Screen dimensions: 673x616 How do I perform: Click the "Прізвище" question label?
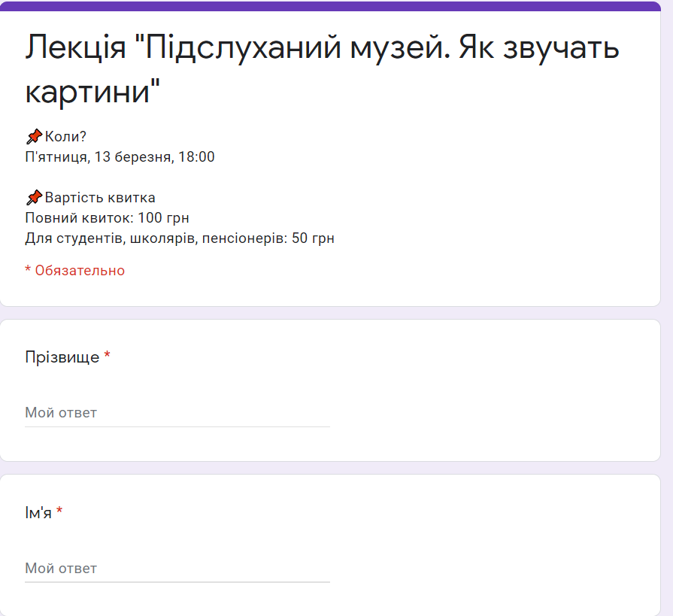[x=62, y=357]
